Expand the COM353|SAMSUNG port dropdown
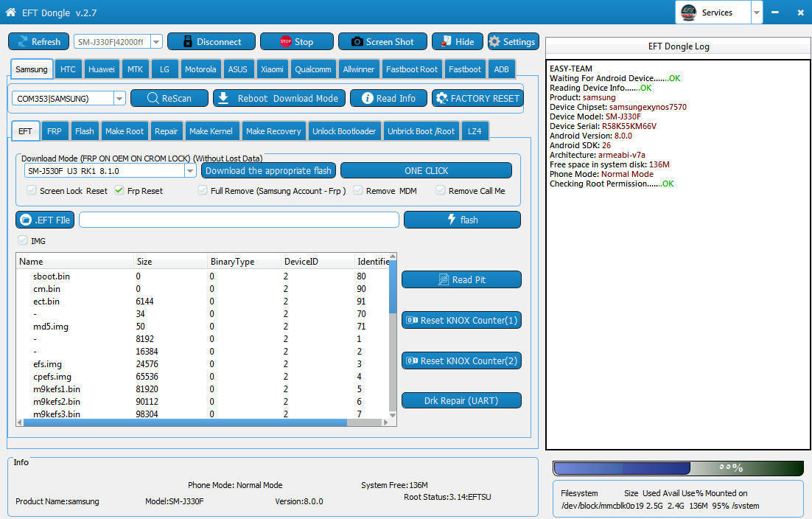Screen dimensions: 812x519 pyautogui.click(x=119, y=98)
